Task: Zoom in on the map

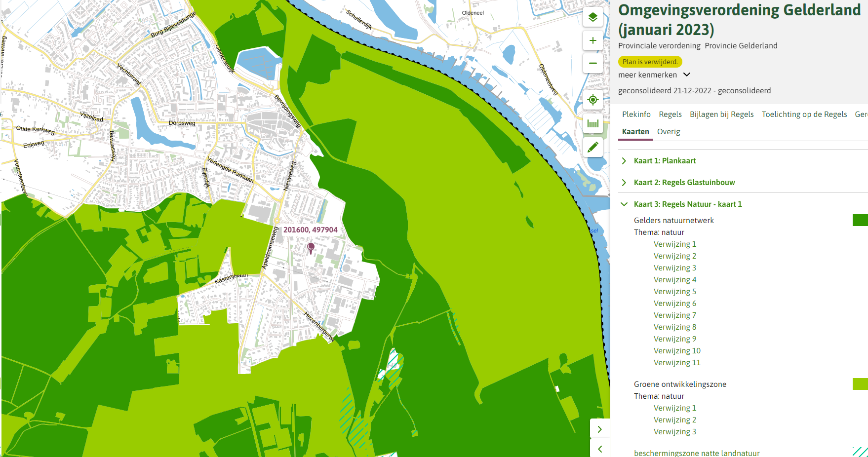Action: coord(592,40)
